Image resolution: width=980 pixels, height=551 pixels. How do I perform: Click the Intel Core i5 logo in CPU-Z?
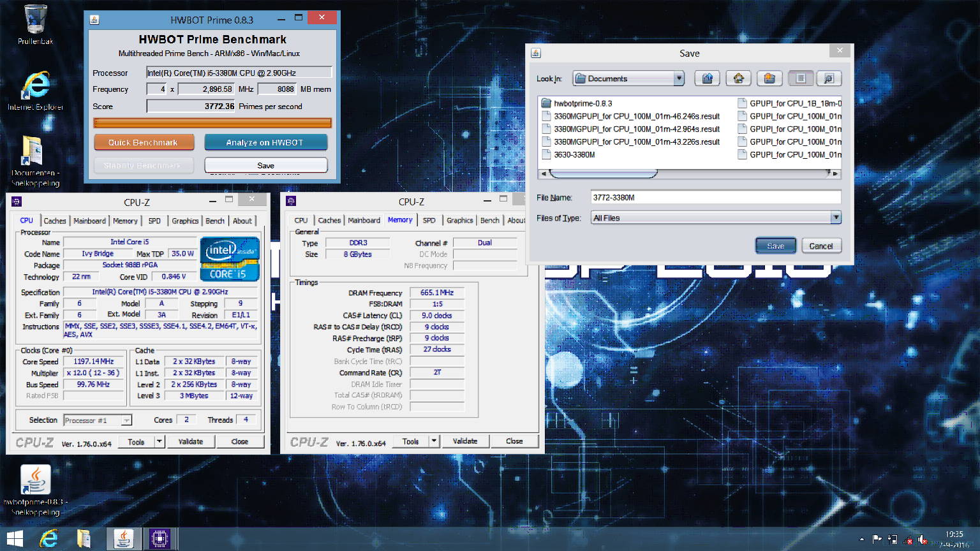point(230,259)
